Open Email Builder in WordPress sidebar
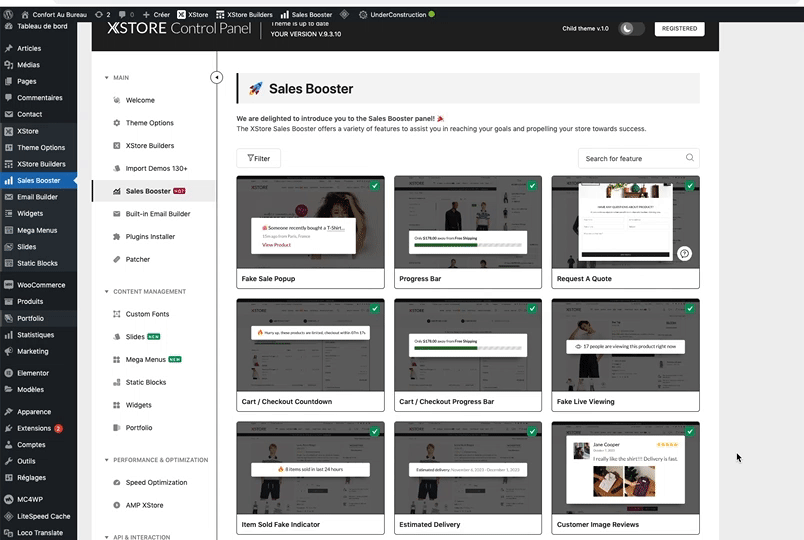804x540 pixels. (x=38, y=197)
